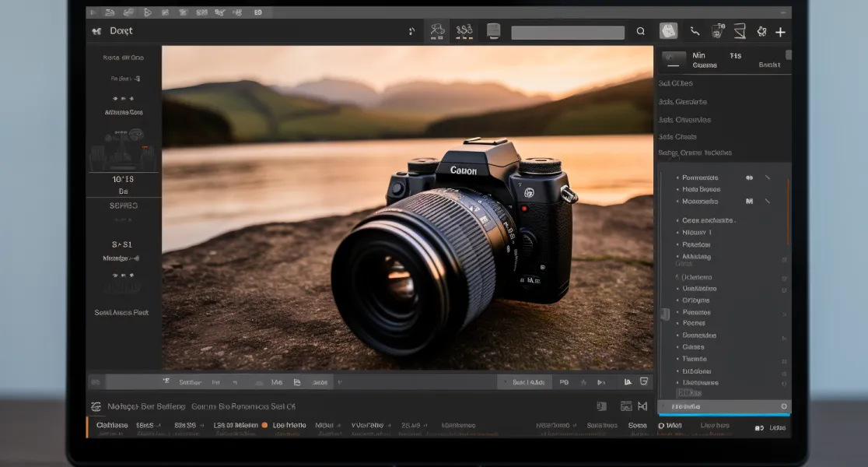Click the 'Some' item in bottom strip
This screenshot has width=868, height=467.
coord(637,425)
